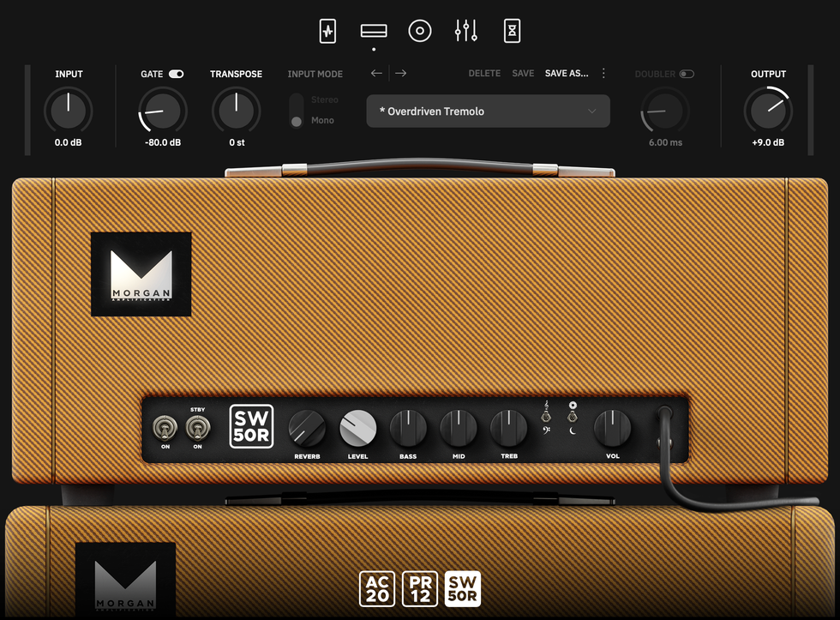This screenshot has width=840, height=620.
Task: Expand the Overdriven Tremolo preset dropdown
Action: pos(488,111)
